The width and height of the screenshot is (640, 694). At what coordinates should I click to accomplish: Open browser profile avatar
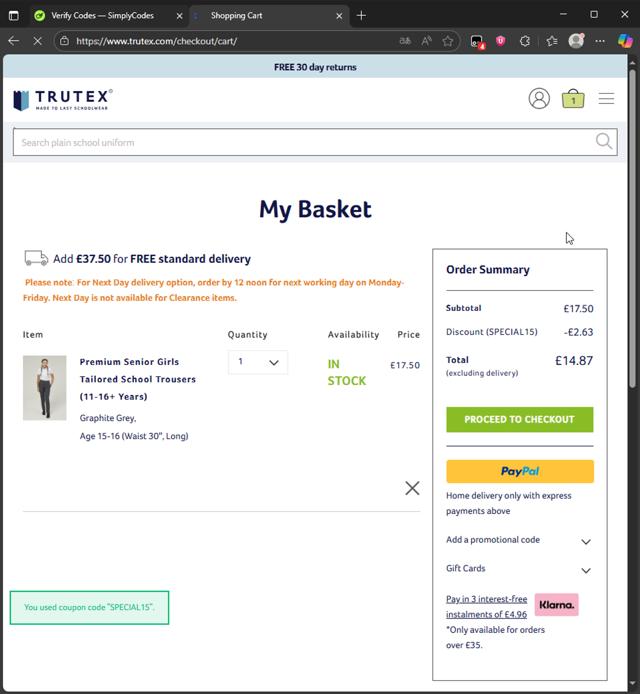tap(576, 41)
